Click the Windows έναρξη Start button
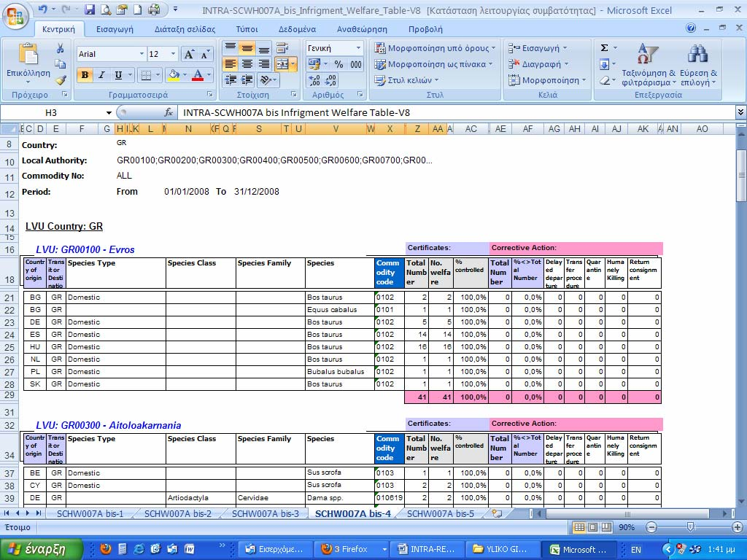The width and height of the screenshot is (747, 560). tap(42, 549)
